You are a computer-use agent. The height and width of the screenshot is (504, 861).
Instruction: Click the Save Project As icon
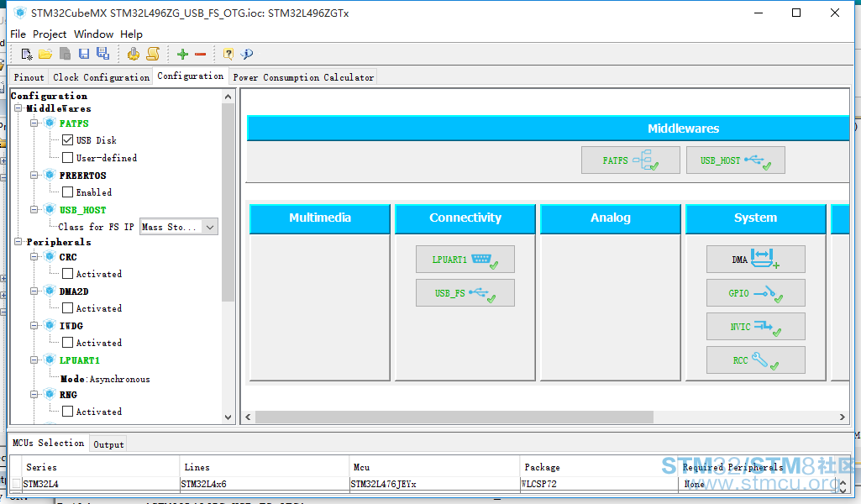(x=102, y=53)
